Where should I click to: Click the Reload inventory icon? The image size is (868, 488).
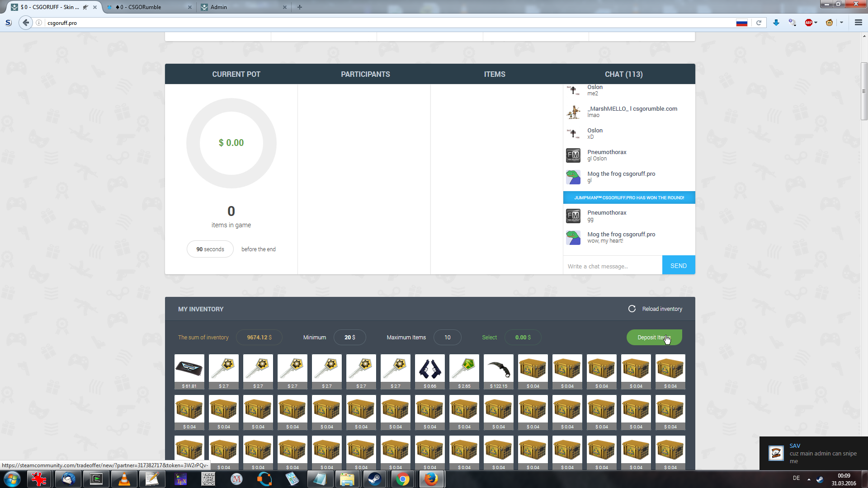(x=632, y=309)
